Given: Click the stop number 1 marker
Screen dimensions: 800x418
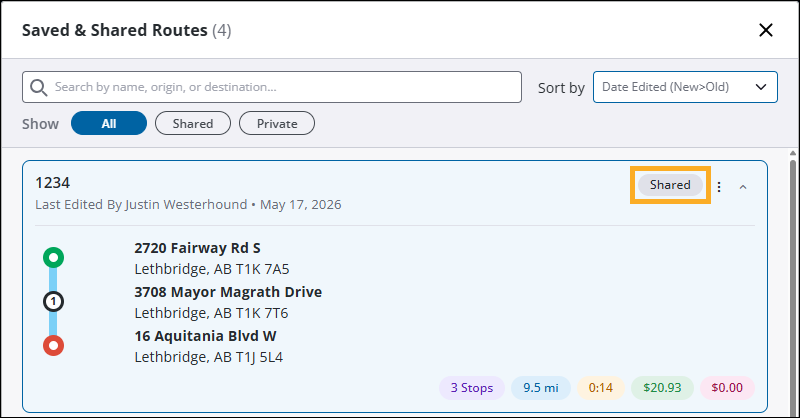Looking at the screenshot, I should (54, 302).
